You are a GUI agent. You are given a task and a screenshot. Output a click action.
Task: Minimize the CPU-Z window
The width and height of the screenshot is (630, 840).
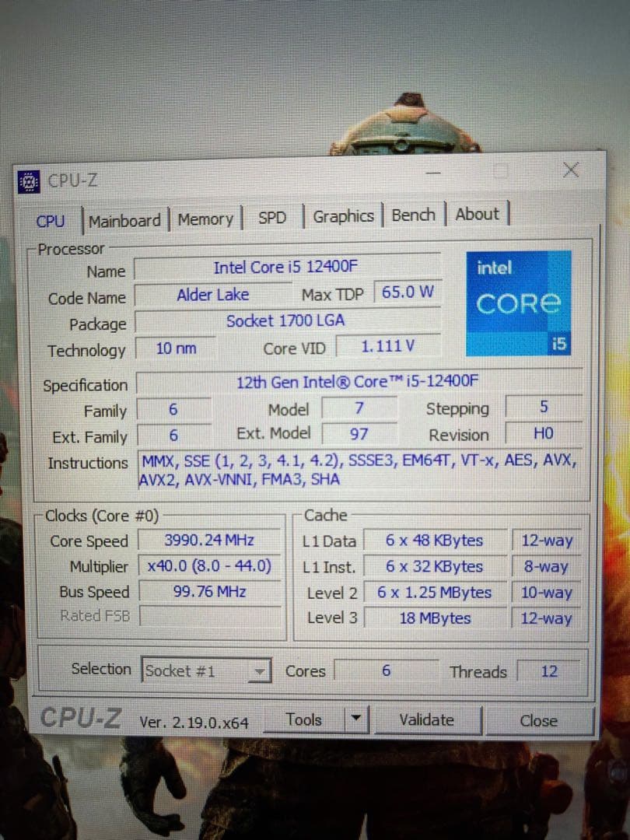(x=433, y=173)
